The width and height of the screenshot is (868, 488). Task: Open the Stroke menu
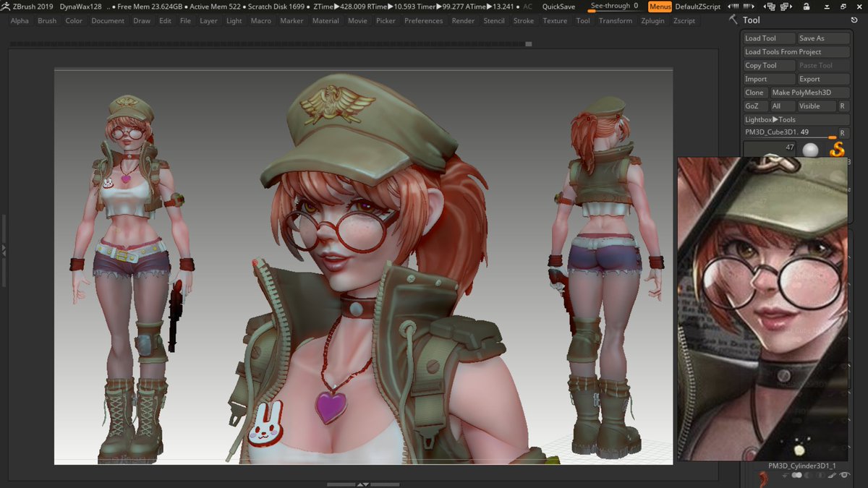click(x=524, y=21)
